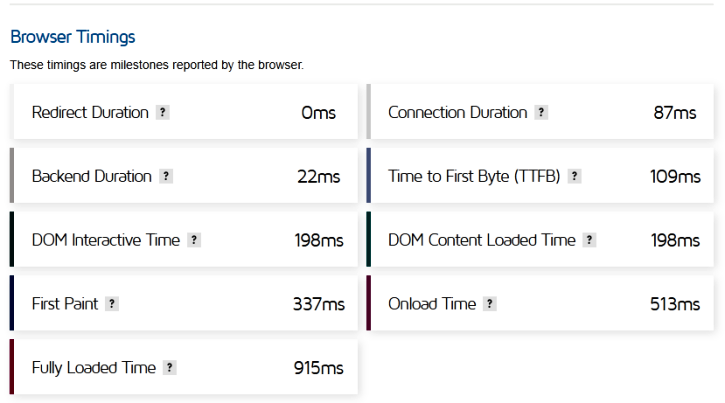Click the TTFB 109ms value
The height and width of the screenshot is (403, 725).
(x=675, y=177)
